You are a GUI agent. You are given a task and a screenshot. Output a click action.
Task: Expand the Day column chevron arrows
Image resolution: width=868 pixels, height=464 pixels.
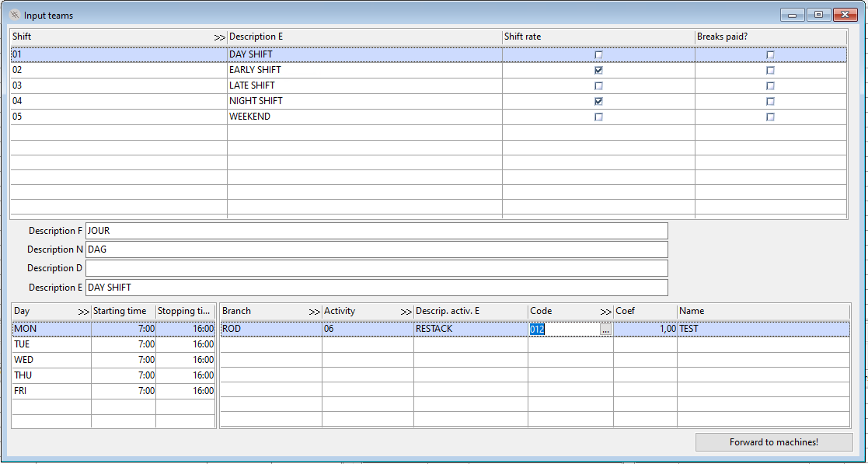tap(84, 312)
